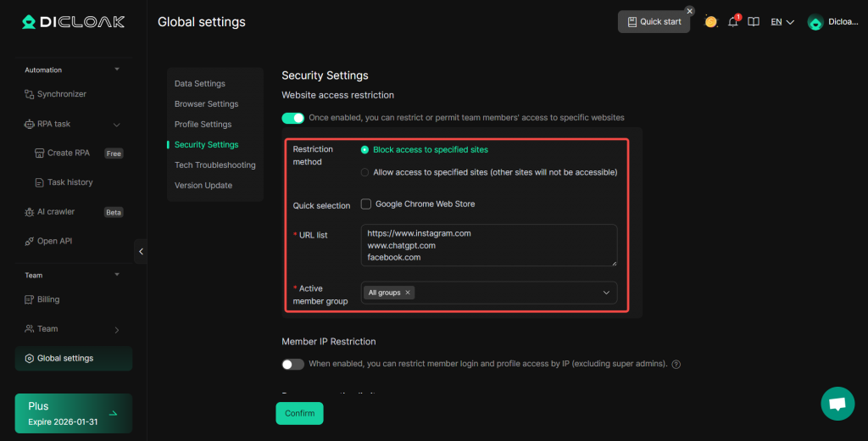Click the orange coin icon in header
Screen dimensions: 868x441
click(711, 22)
